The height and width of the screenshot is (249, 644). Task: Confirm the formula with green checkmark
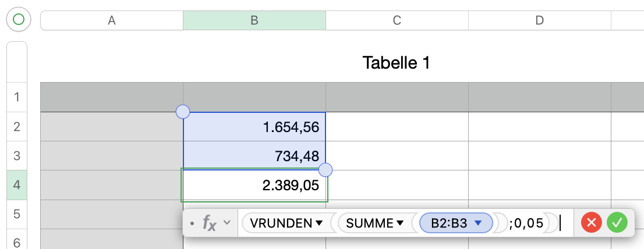617,222
